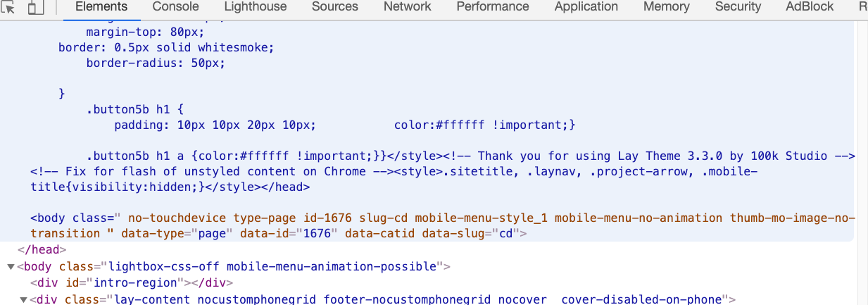Select the AdBlock tab
Viewport: 868px width, 305px height.
point(810,7)
